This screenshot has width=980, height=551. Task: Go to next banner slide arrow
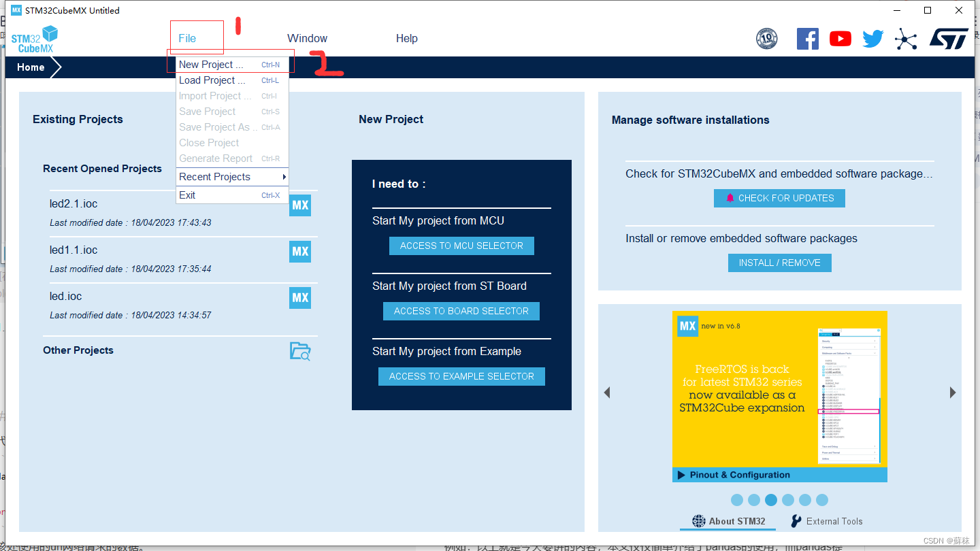(953, 393)
